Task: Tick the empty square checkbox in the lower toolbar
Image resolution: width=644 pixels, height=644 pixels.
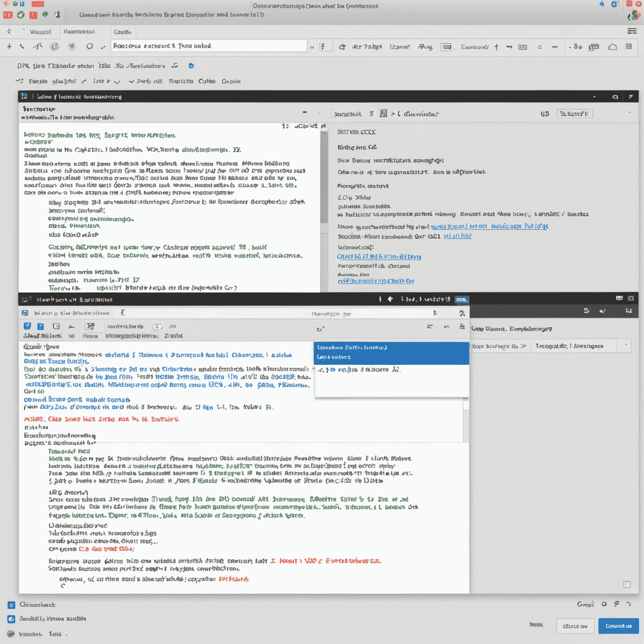Action: (56, 326)
